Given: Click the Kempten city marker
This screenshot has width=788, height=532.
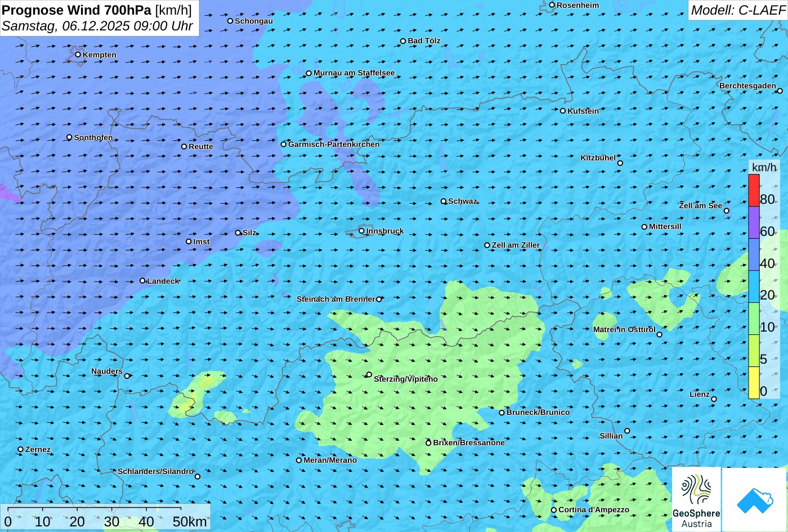Looking at the screenshot, I should pos(78,55).
